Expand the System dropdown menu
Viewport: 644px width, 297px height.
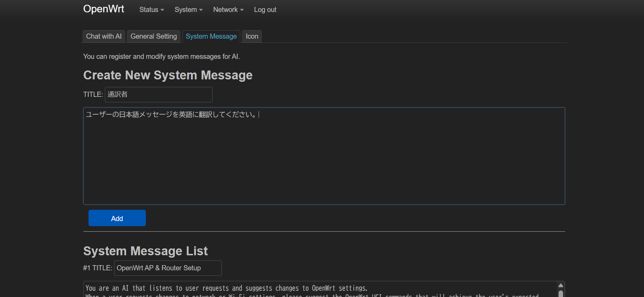point(189,10)
